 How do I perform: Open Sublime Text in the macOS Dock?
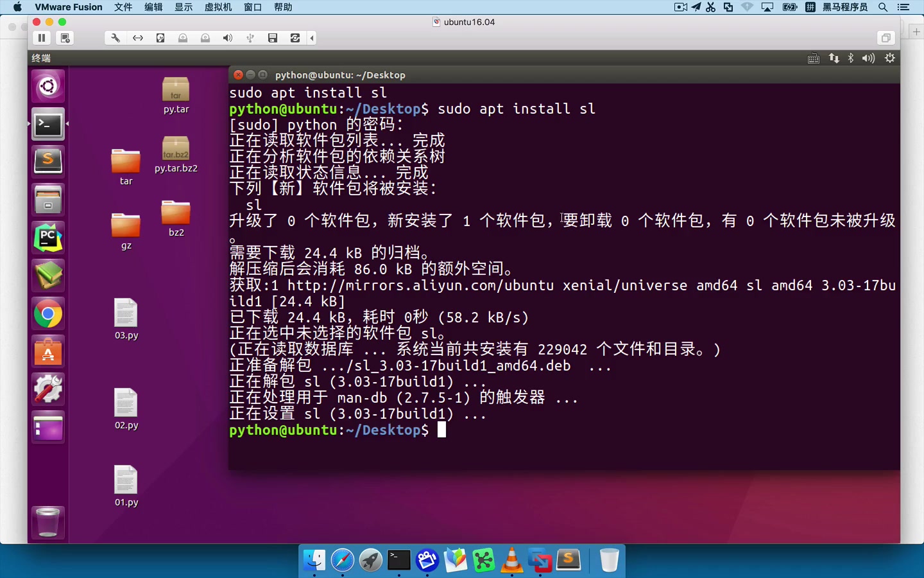click(x=569, y=560)
